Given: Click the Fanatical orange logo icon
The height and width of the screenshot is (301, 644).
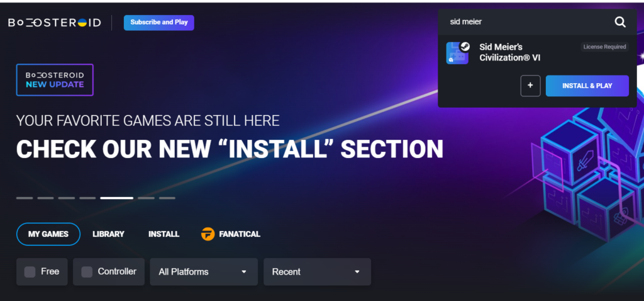Looking at the screenshot, I should point(208,234).
